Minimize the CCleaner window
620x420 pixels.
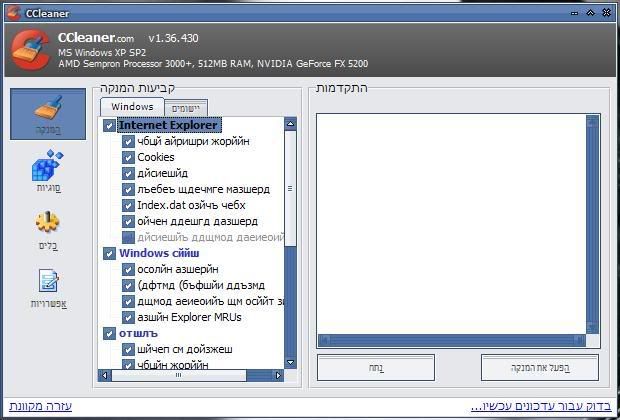click(575, 13)
